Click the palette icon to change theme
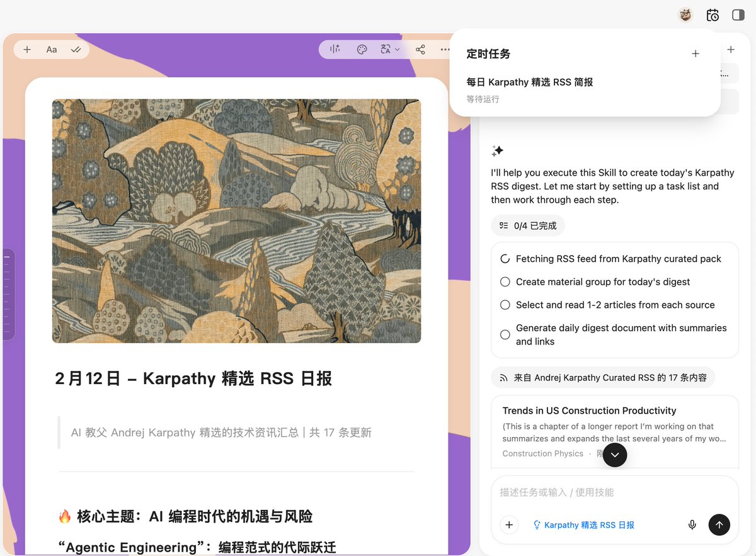Image resolution: width=756 pixels, height=556 pixels. point(362,48)
